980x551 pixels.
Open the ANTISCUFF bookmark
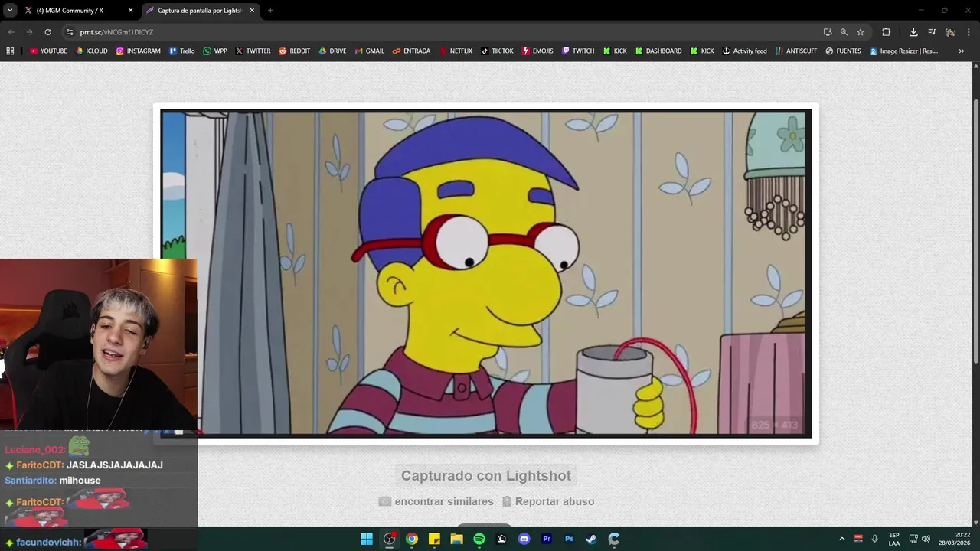pos(796,51)
